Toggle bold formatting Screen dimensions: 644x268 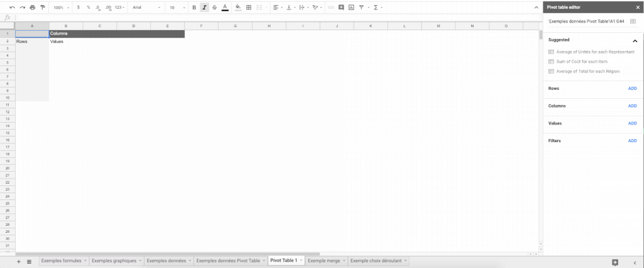point(194,8)
